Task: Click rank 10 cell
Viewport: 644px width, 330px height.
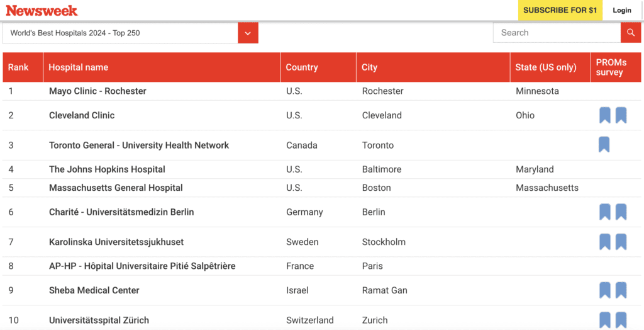Action: (x=14, y=320)
